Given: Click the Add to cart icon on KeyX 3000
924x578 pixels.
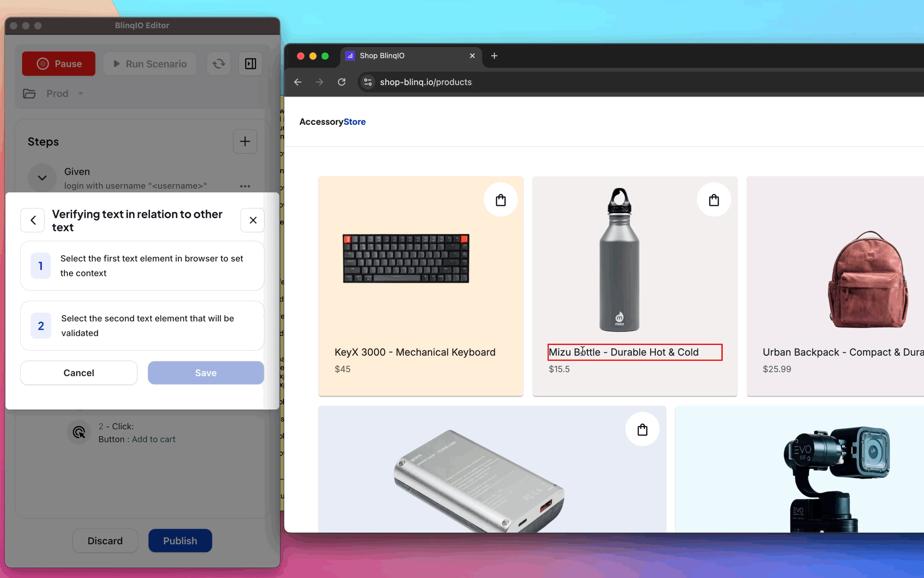Looking at the screenshot, I should [x=501, y=200].
